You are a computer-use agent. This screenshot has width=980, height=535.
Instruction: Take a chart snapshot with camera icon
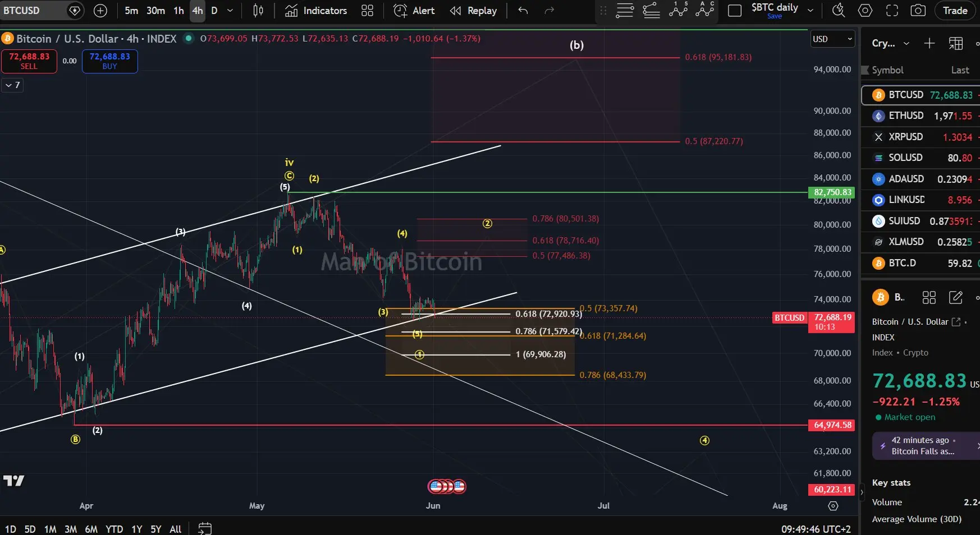pyautogui.click(x=918, y=11)
